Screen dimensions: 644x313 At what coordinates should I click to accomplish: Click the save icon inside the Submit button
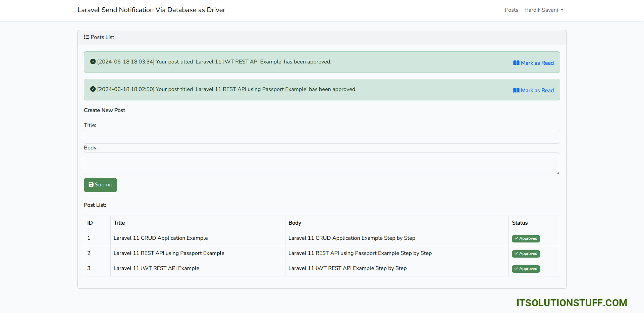(91, 184)
